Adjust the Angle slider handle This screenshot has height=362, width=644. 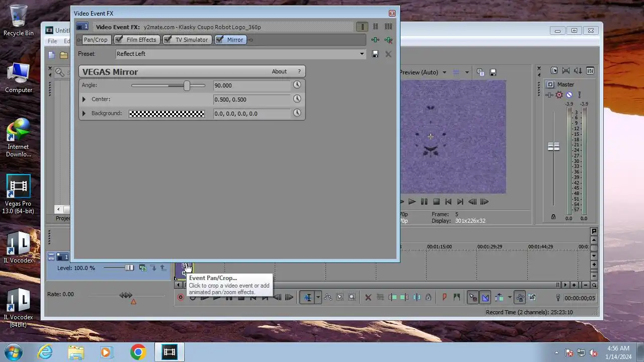187,85
